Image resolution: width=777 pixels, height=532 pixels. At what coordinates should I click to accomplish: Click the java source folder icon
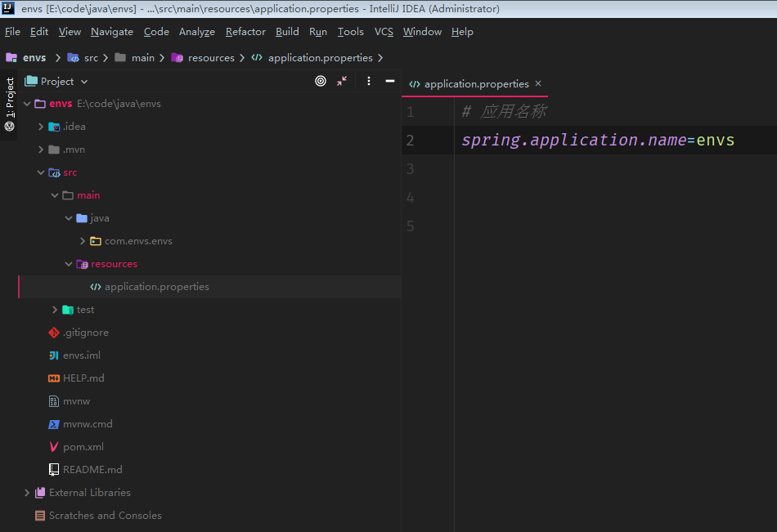click(82, 218)
